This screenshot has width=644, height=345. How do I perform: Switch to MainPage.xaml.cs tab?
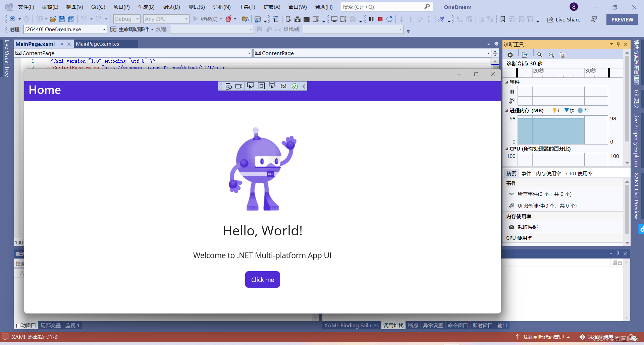[x=98, y=44]
